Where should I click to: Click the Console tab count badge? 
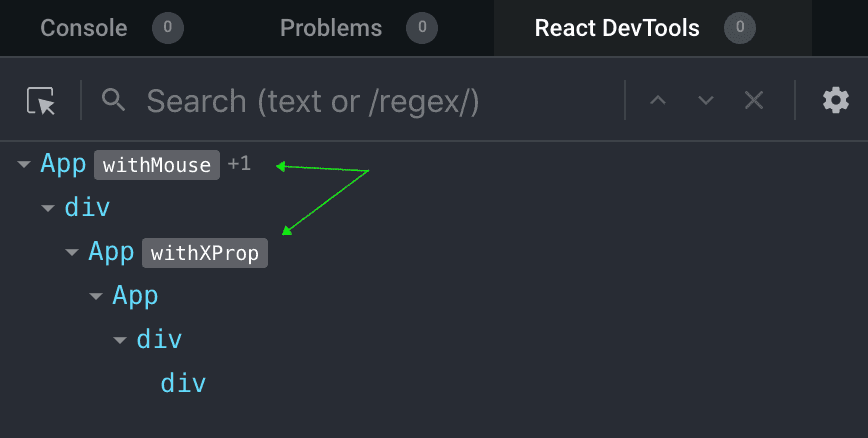(x=168, y=28)
